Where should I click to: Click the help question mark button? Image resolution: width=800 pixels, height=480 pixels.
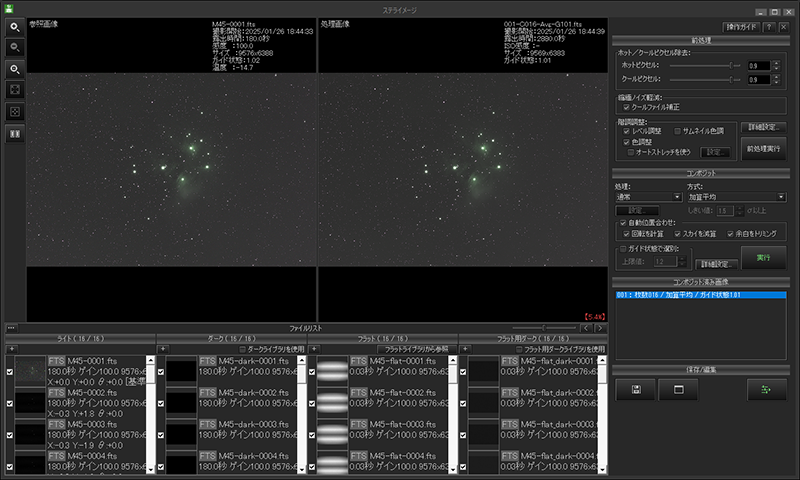[769, 28]
